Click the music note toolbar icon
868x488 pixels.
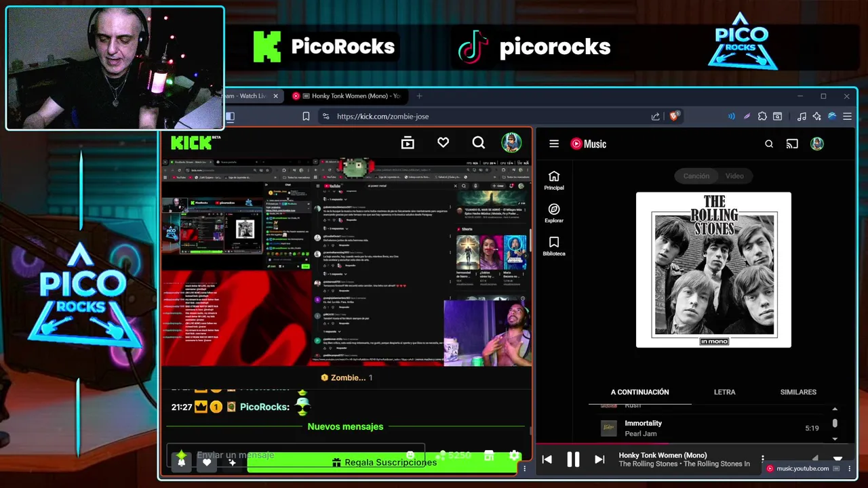coord(802,117)
